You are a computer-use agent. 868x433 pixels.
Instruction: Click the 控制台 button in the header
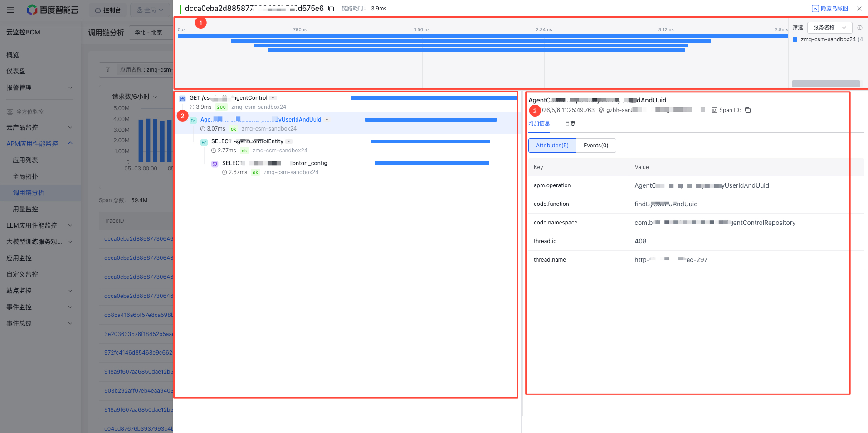(108, 10)
